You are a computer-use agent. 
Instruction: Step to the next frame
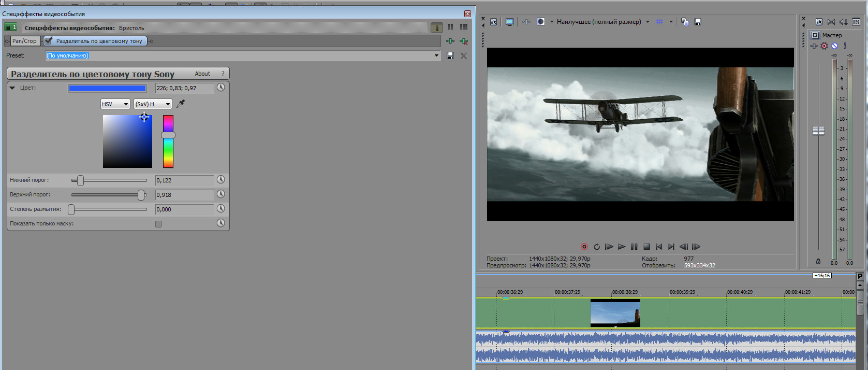coord(696,247)
